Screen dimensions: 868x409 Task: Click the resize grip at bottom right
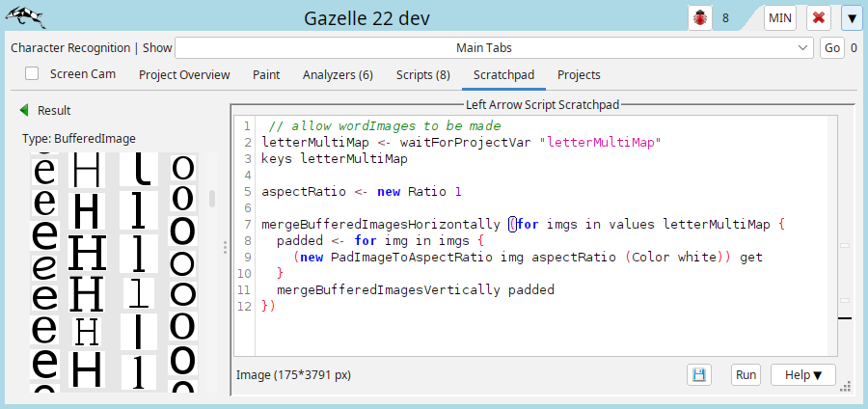tap(845, 386)
